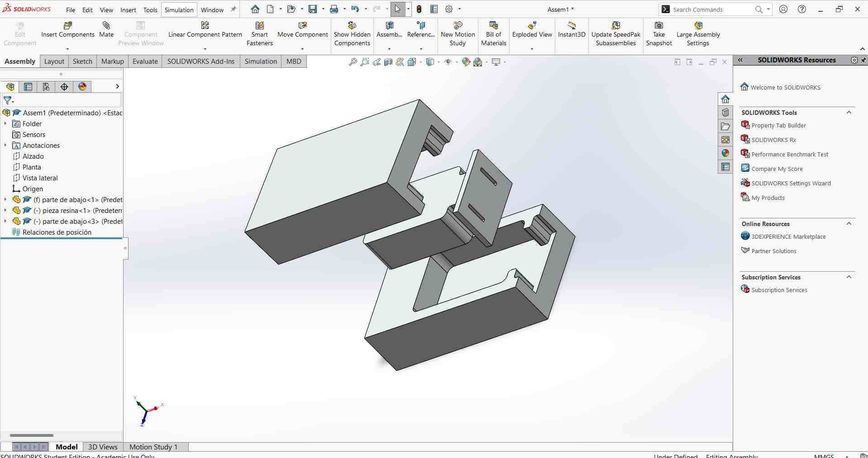Expand the Folder tree item
868x458 pixels.
(5, 123)
